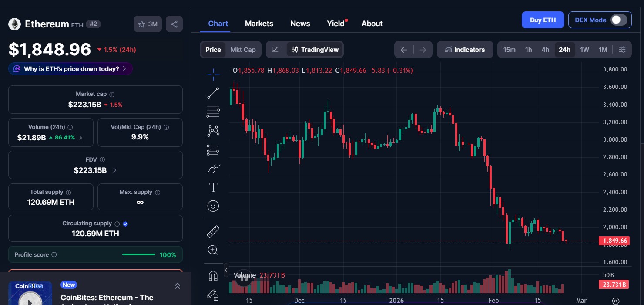Select the crosshair cursor tool
Screen dimensions: 644x305
click(x=213, y=74)
